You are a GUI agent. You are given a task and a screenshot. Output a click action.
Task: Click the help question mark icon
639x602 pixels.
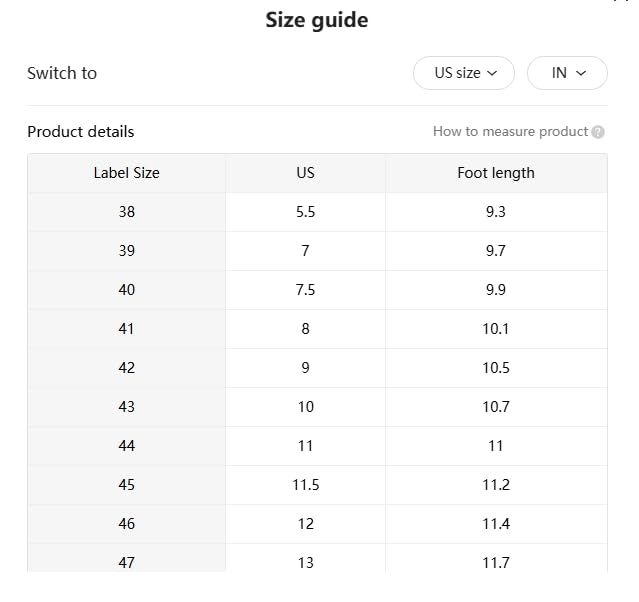coord(598,132)
